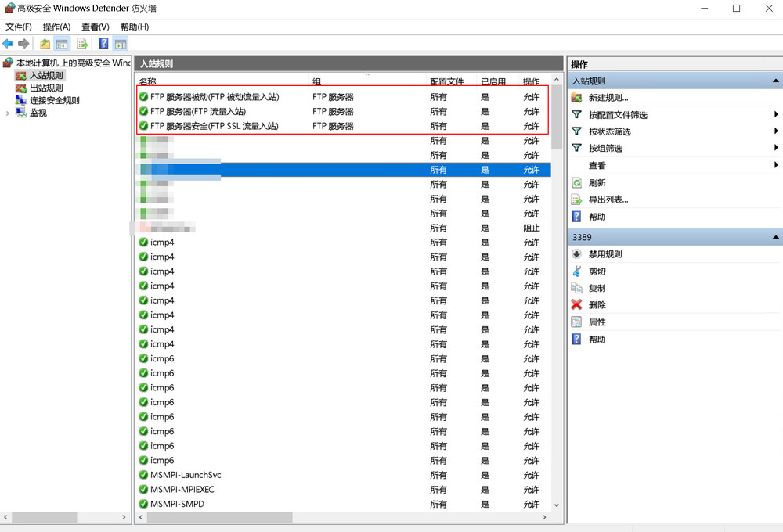
Task: Click 删除 action link
Action: pos(597,305)
